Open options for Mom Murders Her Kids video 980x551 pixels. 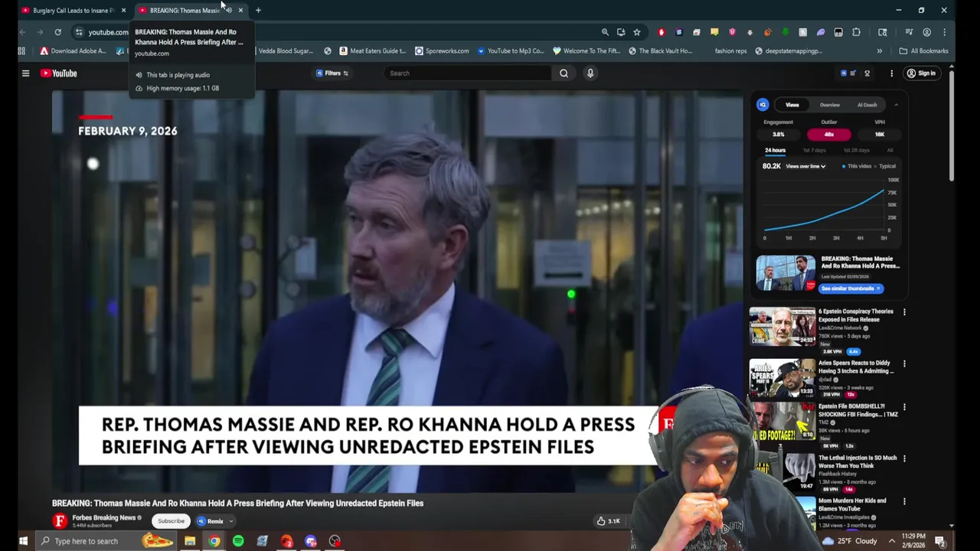pyautogui.click(x=904, y=501)
